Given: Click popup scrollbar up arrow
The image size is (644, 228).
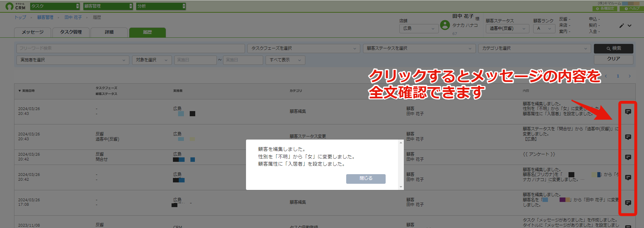Looking at the screenshot, I should click(401, 143).
